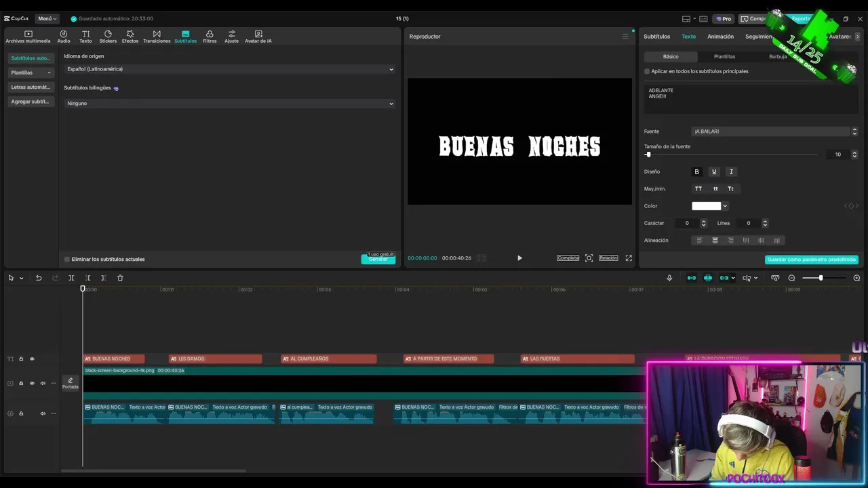
Task: Apply underline text formatting
Action: pyautogui.click(x=713, y=171)
